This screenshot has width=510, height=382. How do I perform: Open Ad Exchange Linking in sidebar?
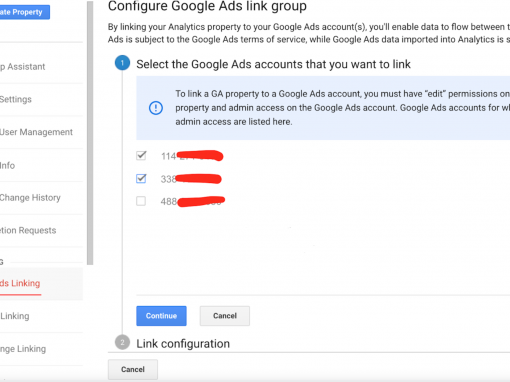pyautogui.click(x=23, y=349)
